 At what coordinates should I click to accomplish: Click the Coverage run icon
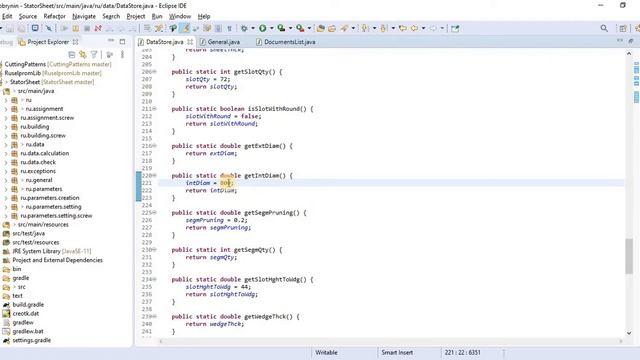281,28
